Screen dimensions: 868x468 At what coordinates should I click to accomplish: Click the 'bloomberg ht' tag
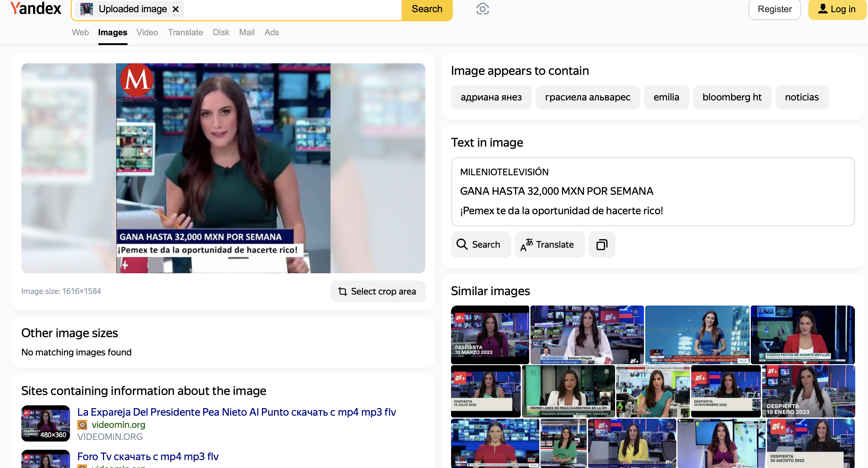coord(732,97)
